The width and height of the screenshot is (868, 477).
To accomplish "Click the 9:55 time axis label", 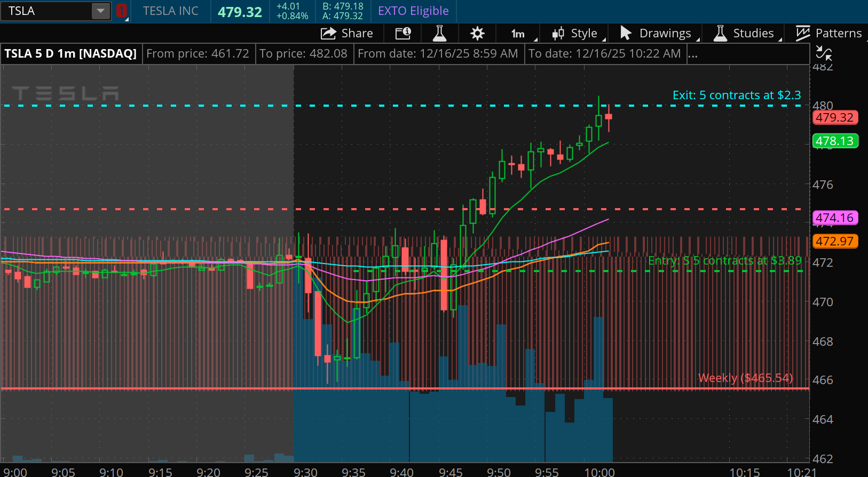I will (547, 472).
